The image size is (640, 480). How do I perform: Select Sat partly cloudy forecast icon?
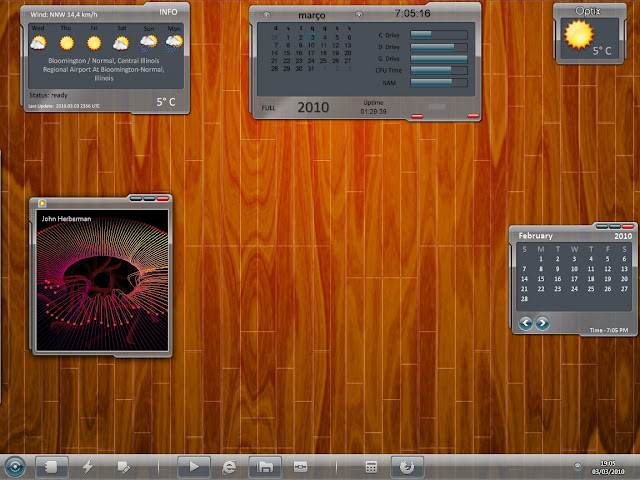point(121,43)
